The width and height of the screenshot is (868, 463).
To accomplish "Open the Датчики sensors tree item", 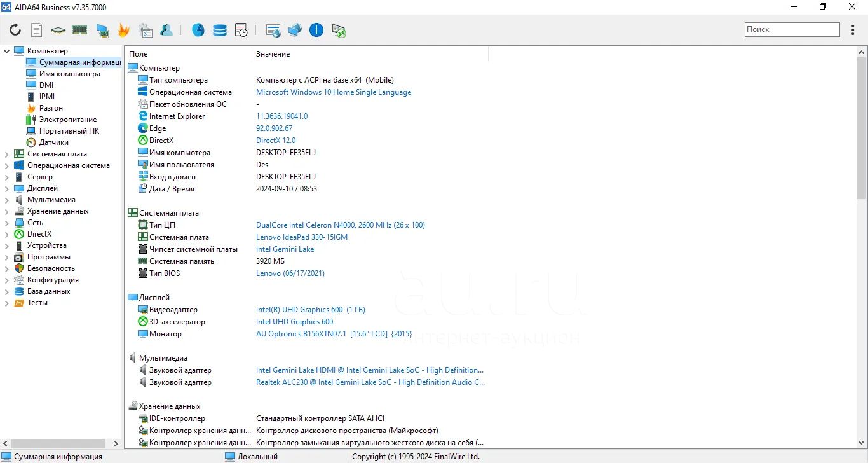I will (x=54, y=142).
